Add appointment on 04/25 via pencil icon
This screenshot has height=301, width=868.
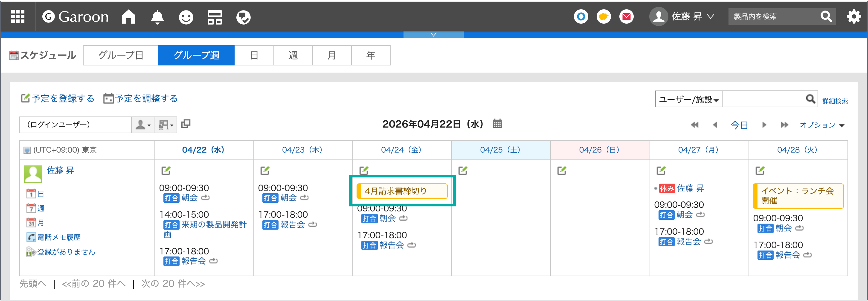coord(463,171)
